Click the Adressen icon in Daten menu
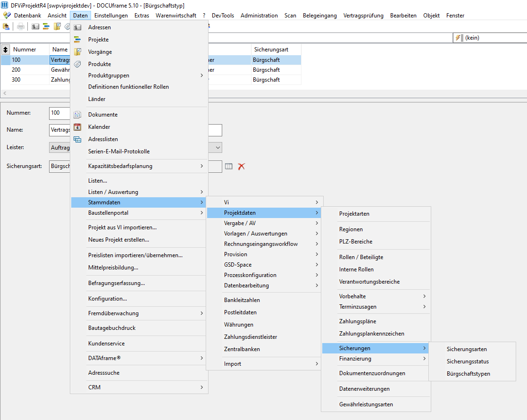 pyautogui.click(x=78, y=27)
